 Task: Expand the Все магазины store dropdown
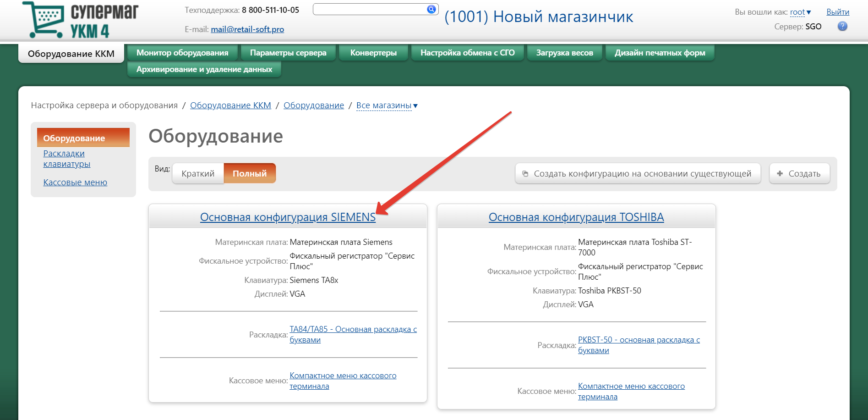point(387,105)
